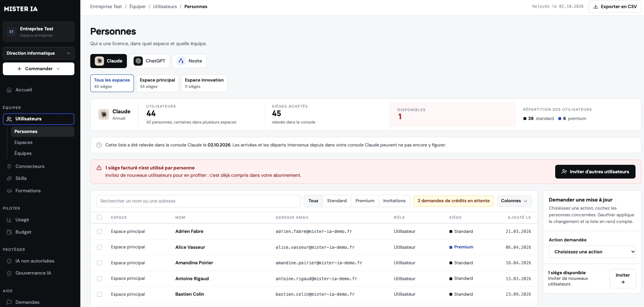Check the Bastien Colin row checkbox
The width and height of the screenshot is (644, 307).
click(99, 294)
